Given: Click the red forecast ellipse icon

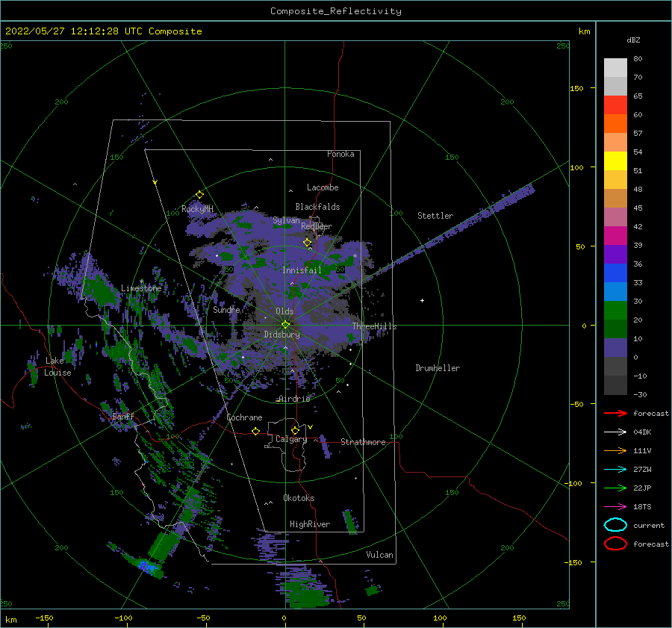Looking at the screenshot, I should tap(615, 544).
